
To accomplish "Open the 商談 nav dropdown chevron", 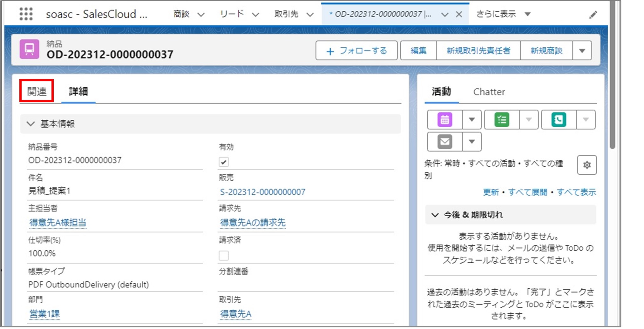I will (x=201, y=15).
